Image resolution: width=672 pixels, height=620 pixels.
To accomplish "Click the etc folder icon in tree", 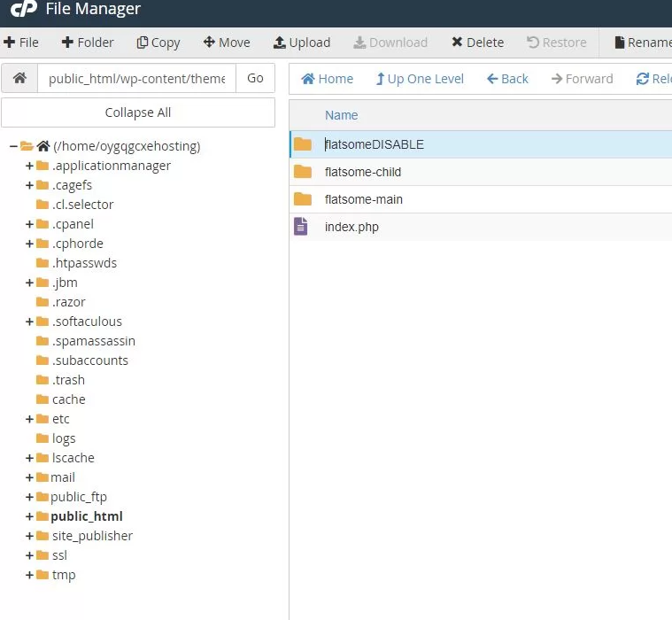I will click(x=42, y=419).
